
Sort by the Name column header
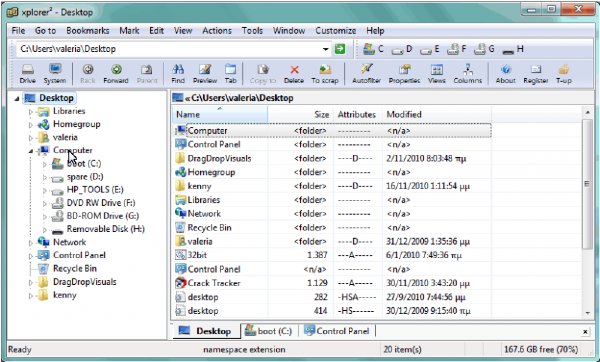tap(220, 114)
